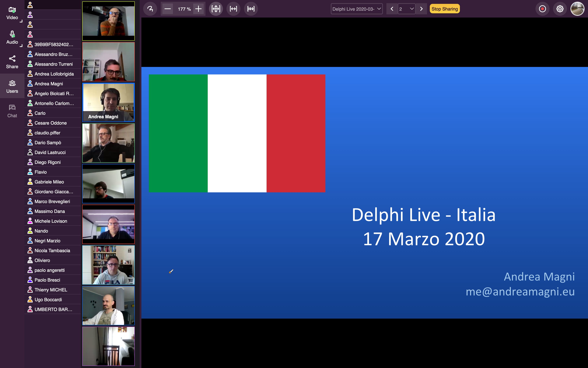
Task: Select user Gabriele Mileo
Action: tap(53, 182)
